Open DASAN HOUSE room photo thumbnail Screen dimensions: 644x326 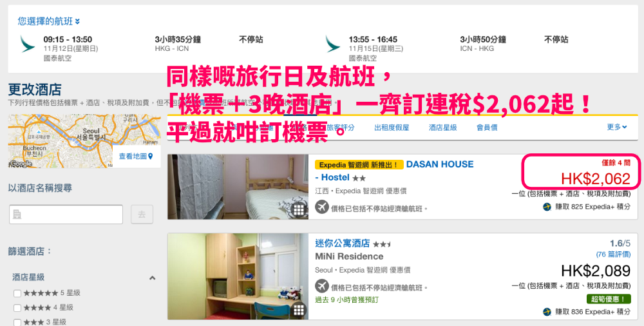coord(238,187)
